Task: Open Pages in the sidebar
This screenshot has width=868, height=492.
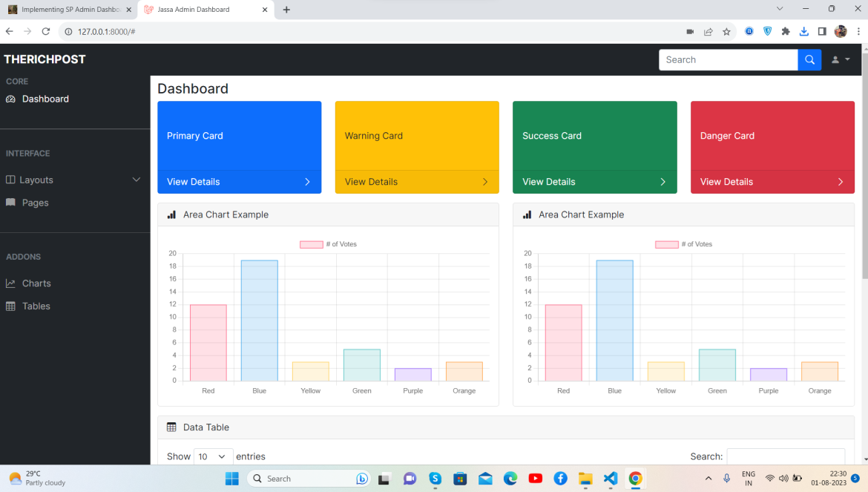Action: (35, 203)
